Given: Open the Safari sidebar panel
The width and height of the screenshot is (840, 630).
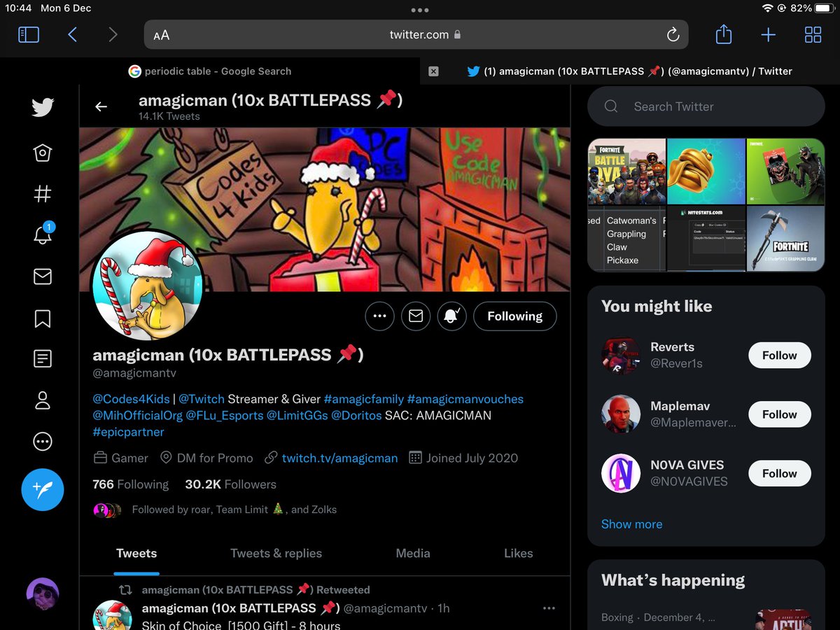Looking at the screenshot, I should (x=29, y=34).
